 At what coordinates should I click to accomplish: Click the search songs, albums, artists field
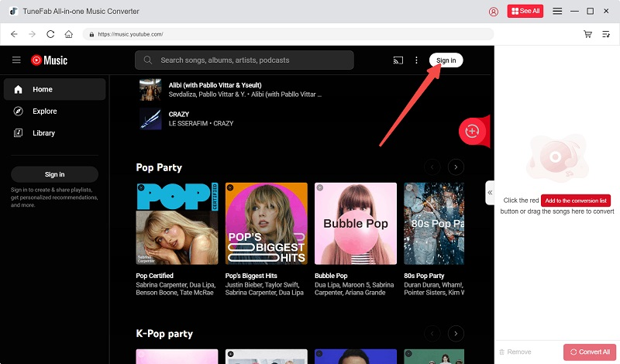pos(244,60)
